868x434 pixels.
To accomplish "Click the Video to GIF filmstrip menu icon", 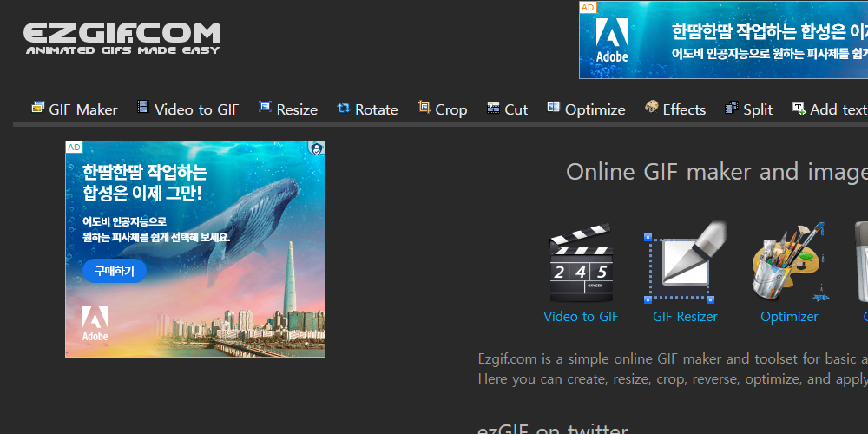I will 143,107.
